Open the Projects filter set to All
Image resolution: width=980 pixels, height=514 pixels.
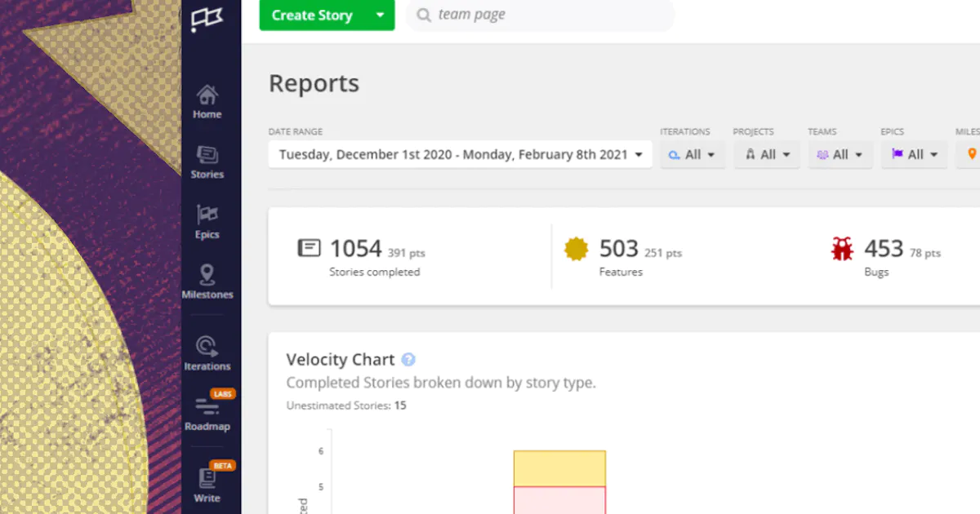point(766,153)
